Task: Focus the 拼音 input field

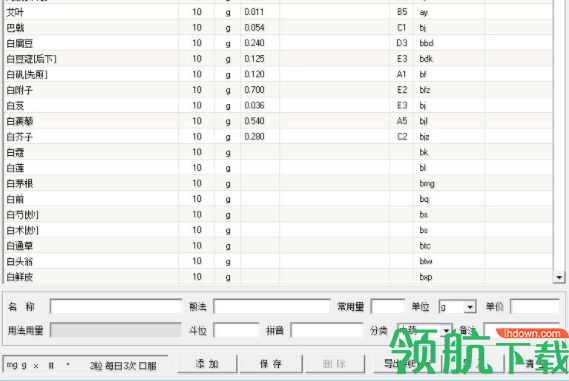Action: [327, 330]
